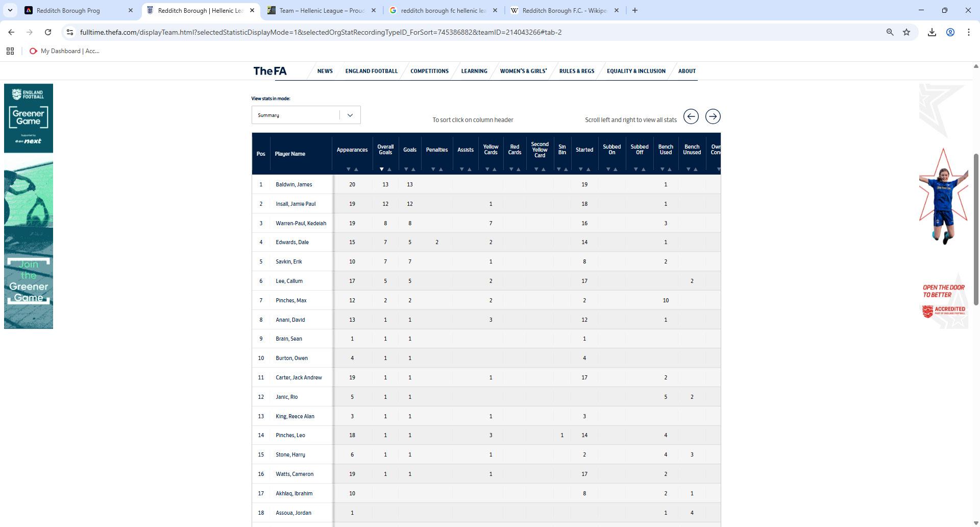Sort Yellow Cards descending with the down arrow
This screenshot has height=527, width=980.
tap(487, 169)
